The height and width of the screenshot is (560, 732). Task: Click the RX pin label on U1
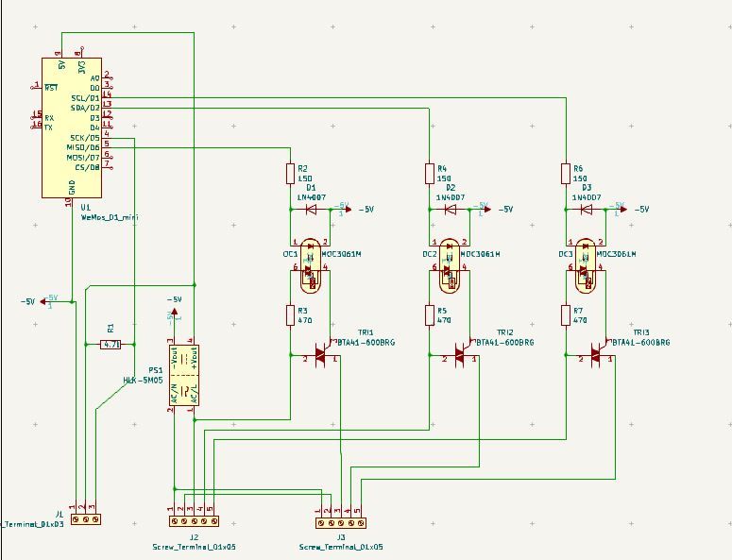(x=49, y=118)
